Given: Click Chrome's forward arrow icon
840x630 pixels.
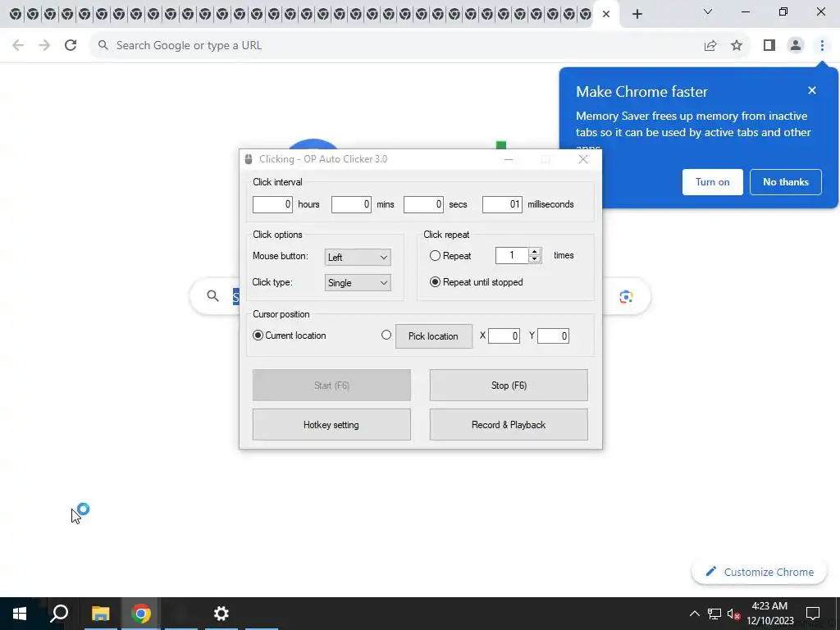Looking at the screenshot, I should tap(44, 45).
